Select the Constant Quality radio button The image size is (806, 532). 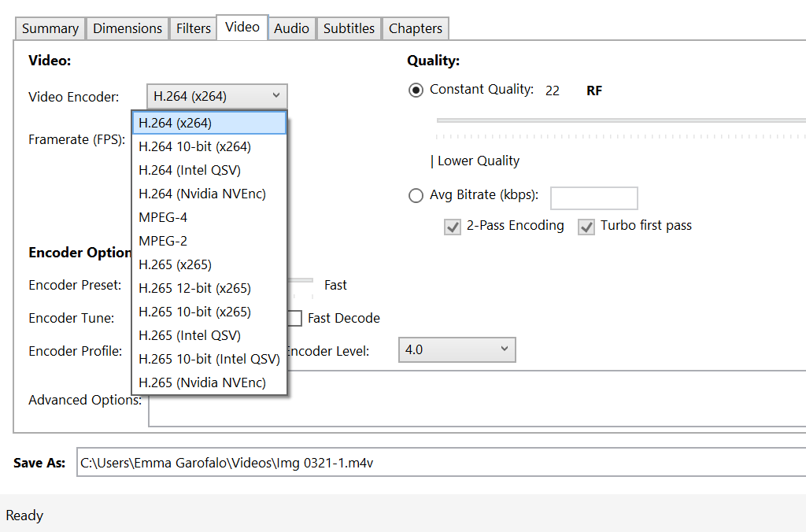pyautogui.click(x=416, y=90)
